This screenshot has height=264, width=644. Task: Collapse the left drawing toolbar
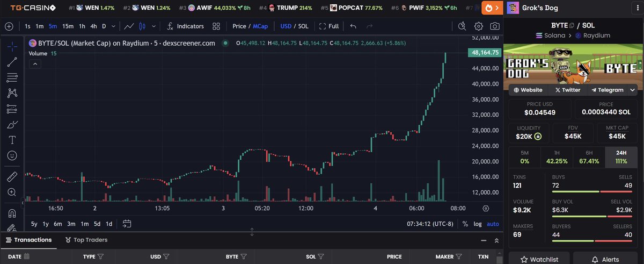pyautogui.click(x=23, y=203)
